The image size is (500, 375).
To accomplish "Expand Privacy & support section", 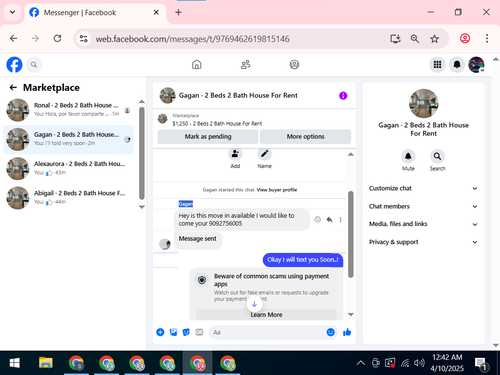I will [423, 242].
